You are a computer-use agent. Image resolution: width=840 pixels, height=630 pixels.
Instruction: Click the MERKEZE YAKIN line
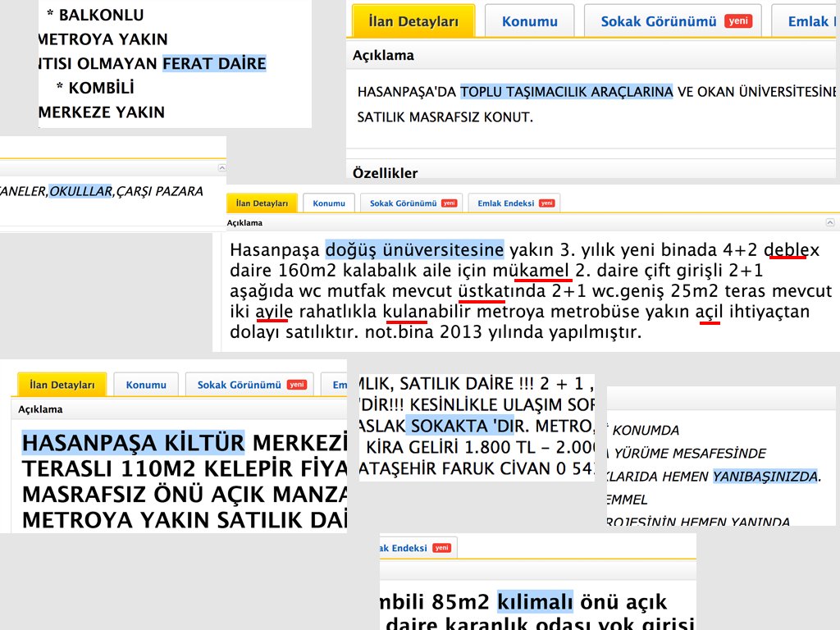coord(102,112)
